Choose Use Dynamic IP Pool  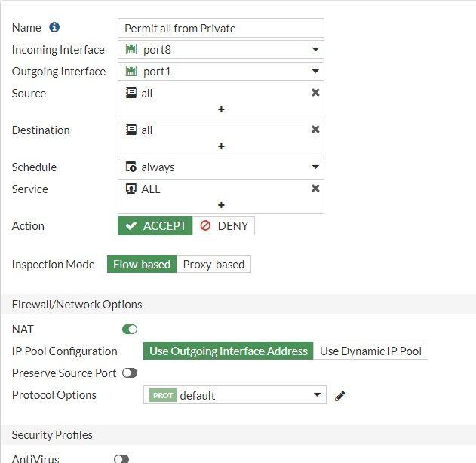pyautogui.click(x=370, y=351)
